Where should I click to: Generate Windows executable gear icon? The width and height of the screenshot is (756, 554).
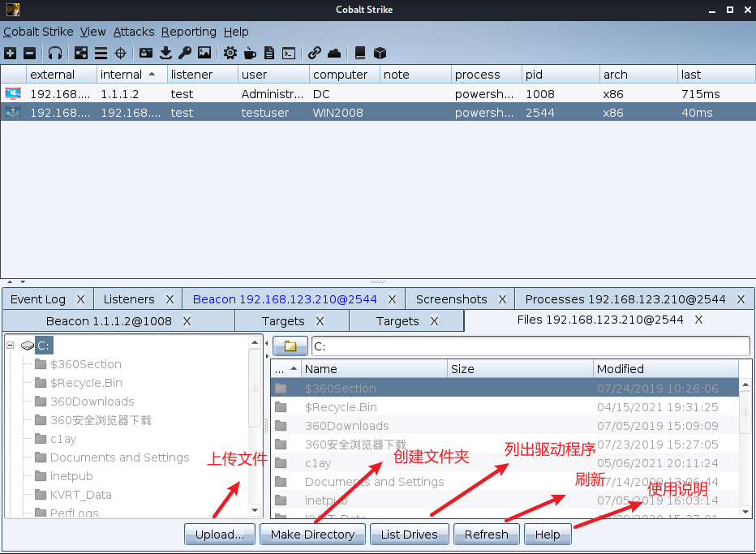230,53
